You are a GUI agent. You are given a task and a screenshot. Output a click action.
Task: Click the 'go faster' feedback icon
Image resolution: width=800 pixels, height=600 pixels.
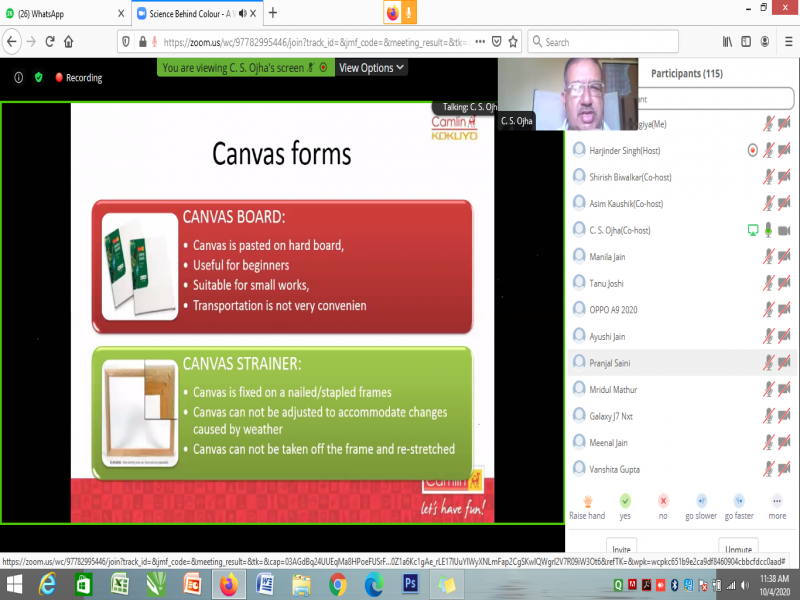(740, 500)
